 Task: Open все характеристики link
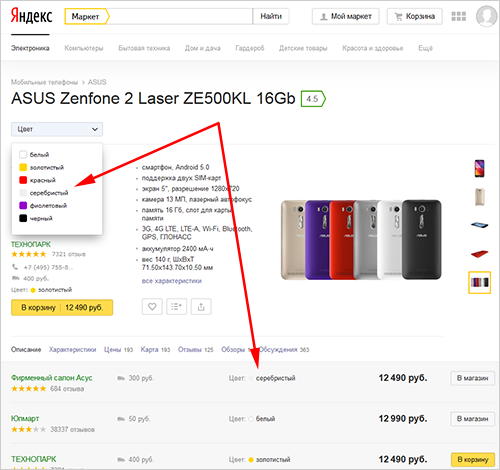pos(172,281)
